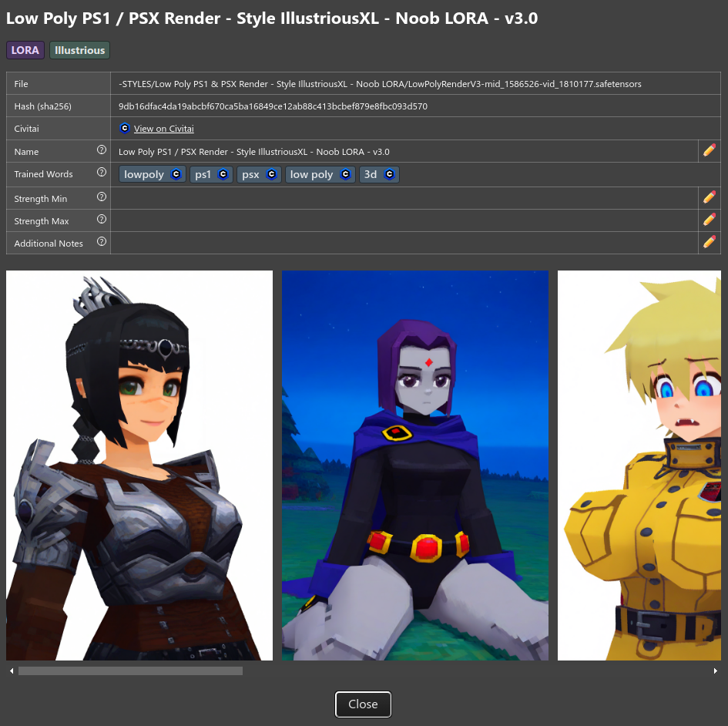Click the safetensors file path text
This screenshot has width=728, height=726.
pos(380,84)
